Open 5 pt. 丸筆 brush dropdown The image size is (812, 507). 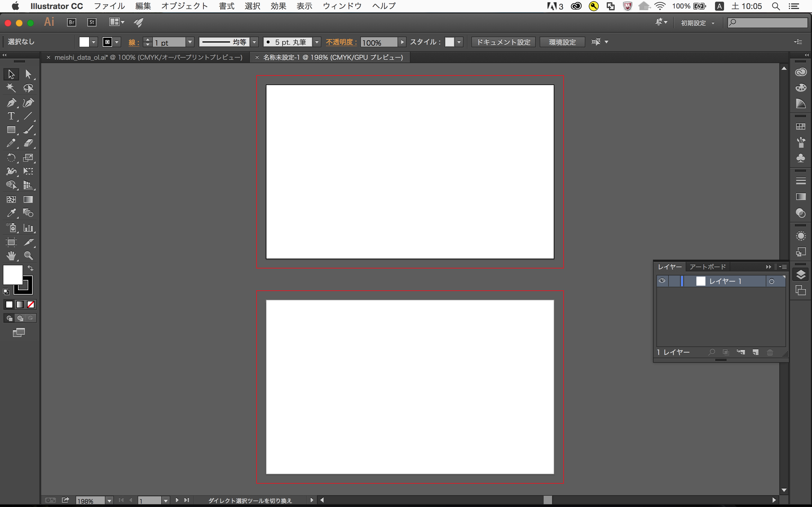click(317, 42)
